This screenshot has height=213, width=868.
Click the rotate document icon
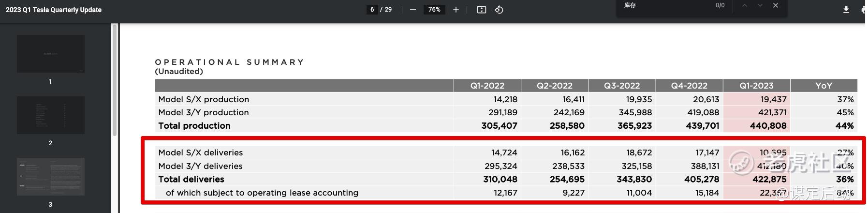[499, 10]
